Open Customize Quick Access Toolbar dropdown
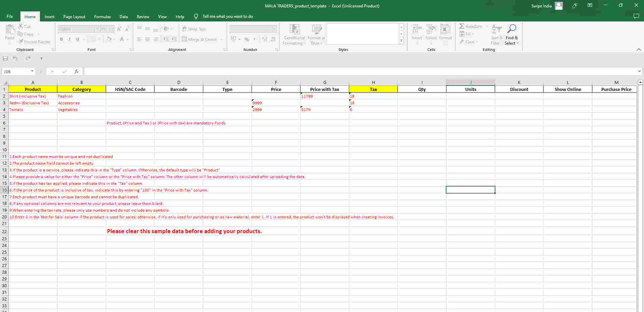Screen dimensions: 644x312 coord(41,58)
